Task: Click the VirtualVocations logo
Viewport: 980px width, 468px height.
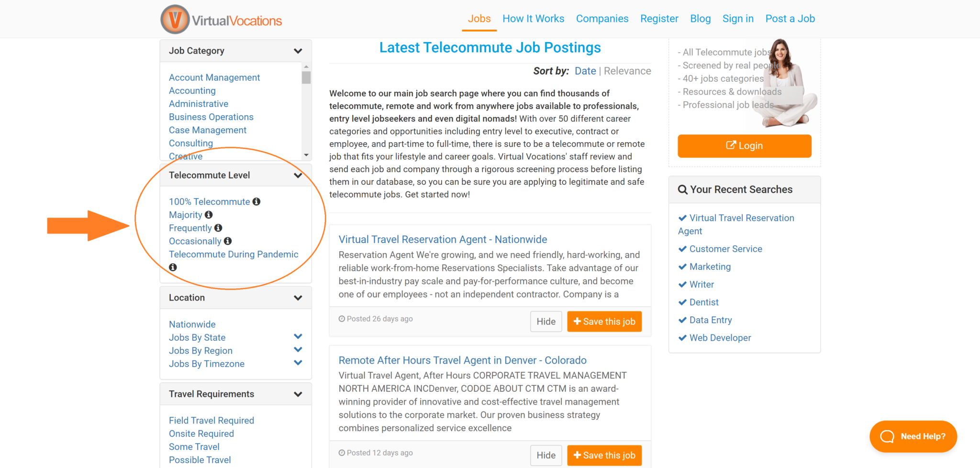Action: pyautogui.click(x=221, y=20)
